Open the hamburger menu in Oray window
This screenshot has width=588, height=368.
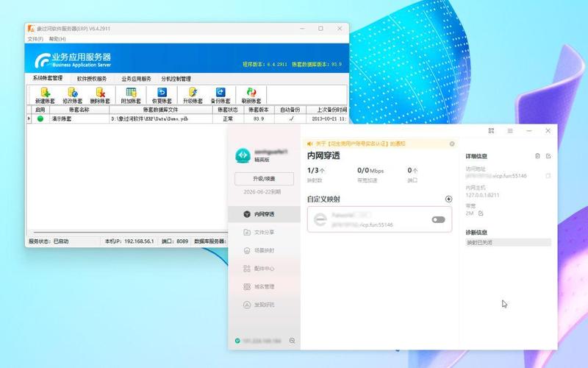(510, 131)
